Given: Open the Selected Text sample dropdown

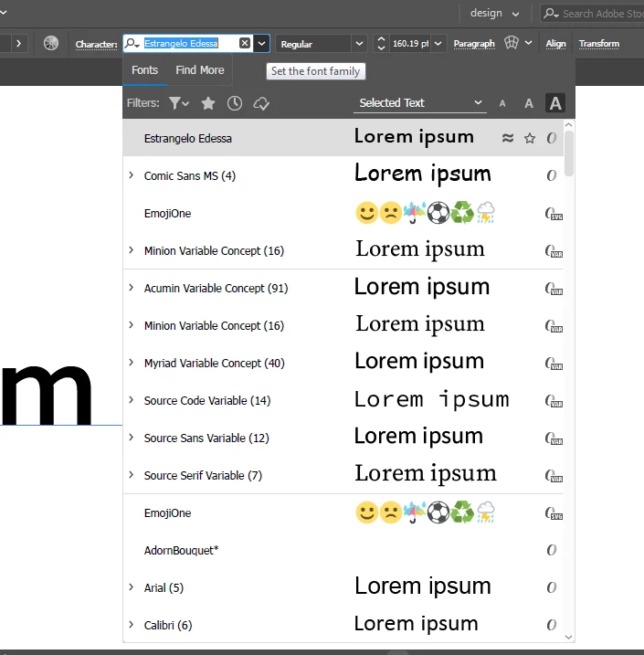Looking at the screenshot, I should pyautogui.click(x=419, y=102).
